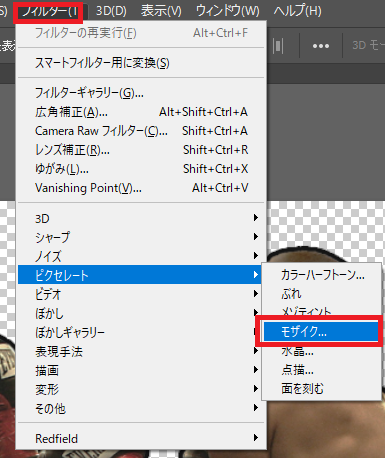This screenshot has width=385, height=458.
Task: Choose カラーハーフトーン... filter
Action: (x=321, y=275)
